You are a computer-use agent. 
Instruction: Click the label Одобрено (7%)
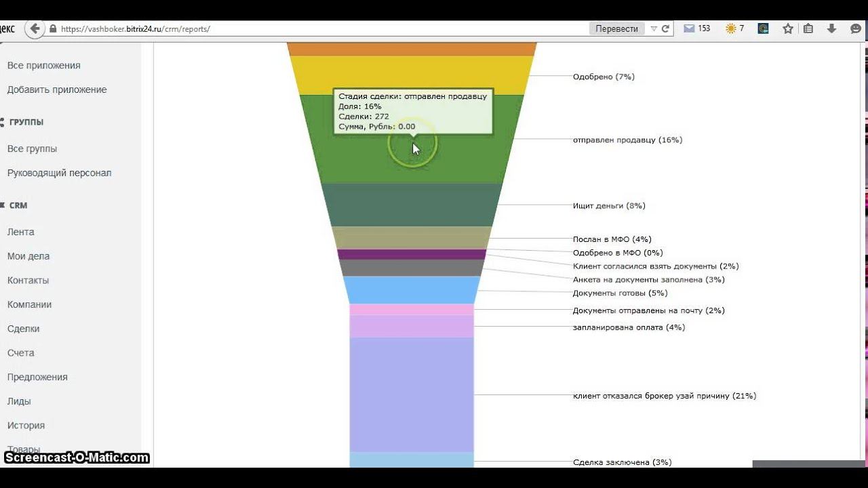[x=604, y=77]
